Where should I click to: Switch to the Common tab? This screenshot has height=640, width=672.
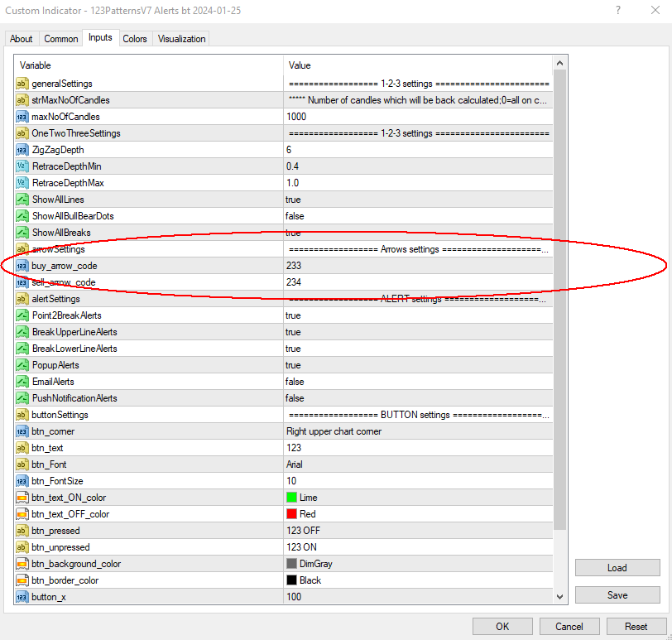pyautogui.click(x=61, y=39)
